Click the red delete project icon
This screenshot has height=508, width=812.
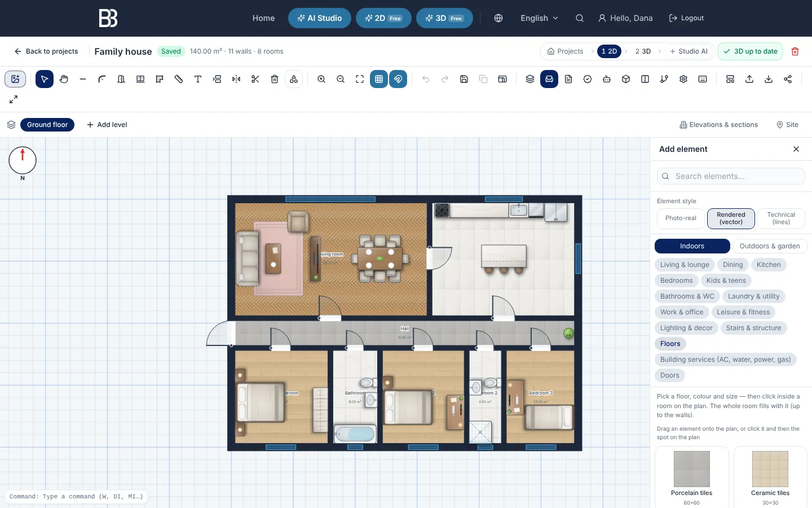tap(795, 51)
